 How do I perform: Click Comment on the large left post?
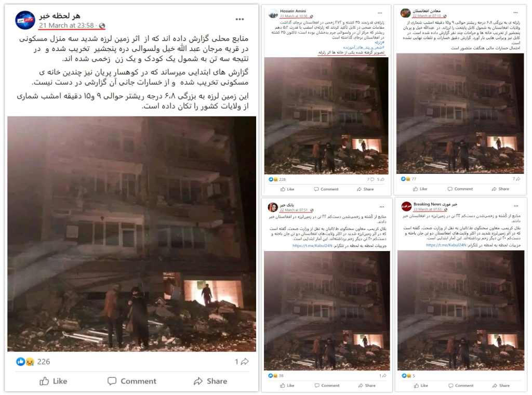tap(131, 381)
